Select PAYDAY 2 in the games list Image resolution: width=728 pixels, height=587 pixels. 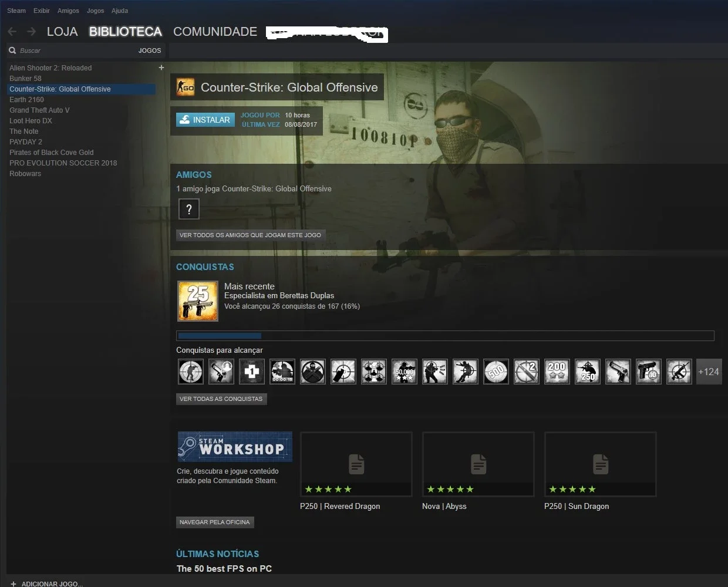(x=82, y=142)
